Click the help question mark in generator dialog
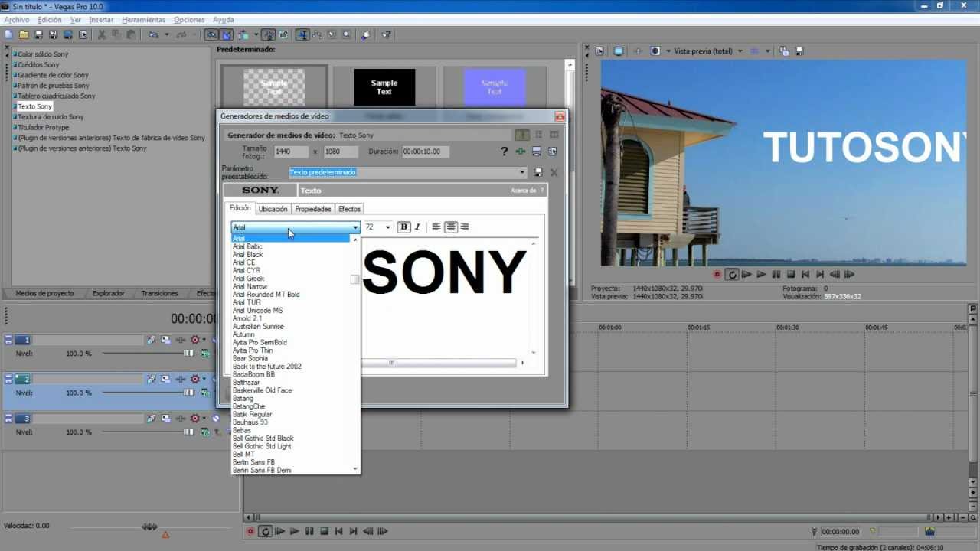Screen dimensions: 980x551 [505, 152]
